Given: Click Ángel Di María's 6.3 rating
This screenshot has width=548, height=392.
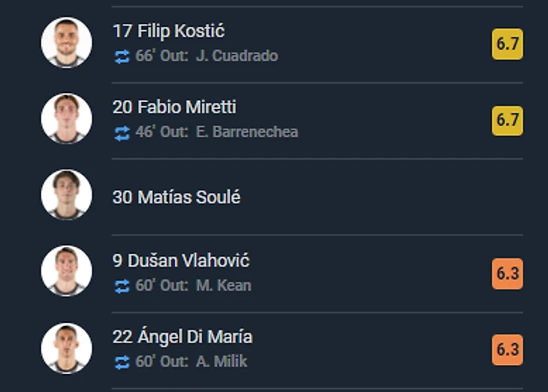Looking at the screenshot, I should [507, 350].
